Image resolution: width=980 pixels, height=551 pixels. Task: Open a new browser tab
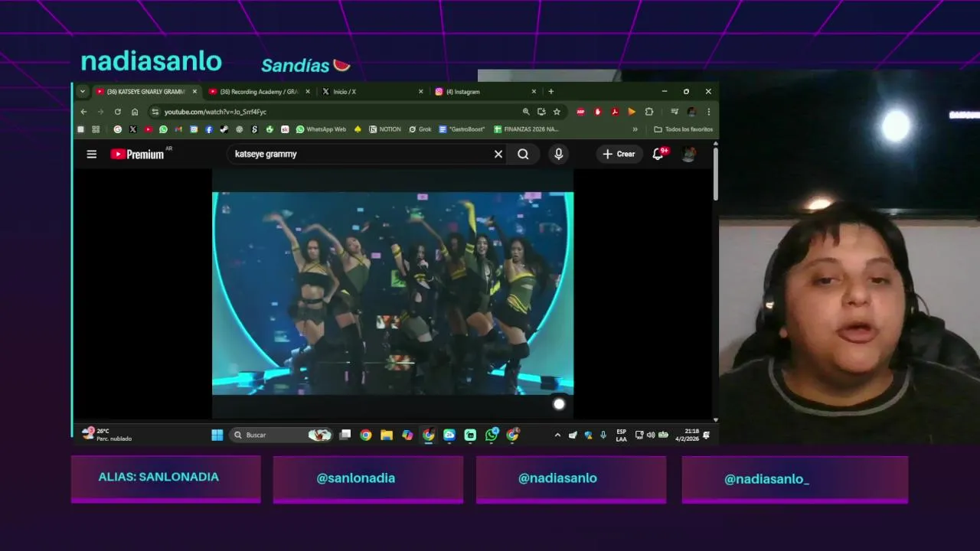[x=550, y=91]
